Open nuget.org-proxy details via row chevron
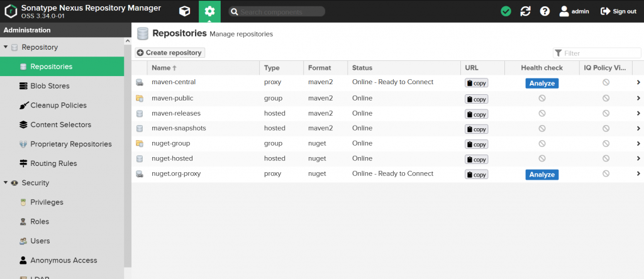The image size is (644, 279). coord(638,173)
